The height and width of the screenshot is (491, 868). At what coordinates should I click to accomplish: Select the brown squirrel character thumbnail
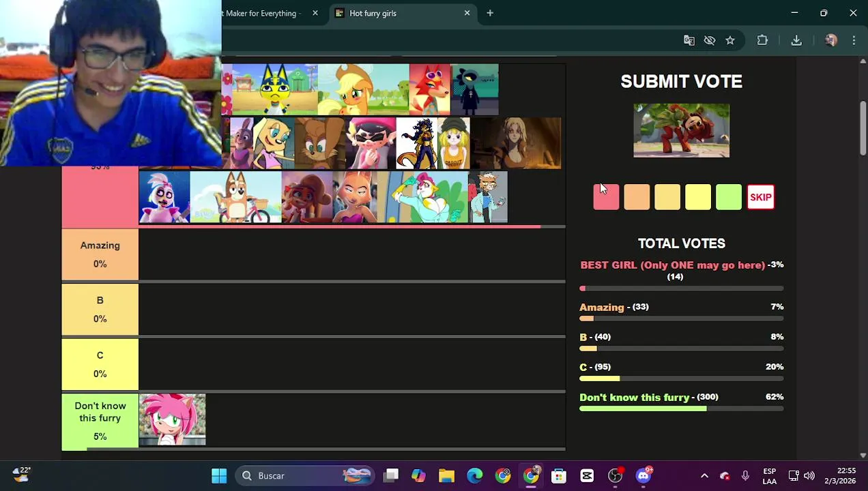320,143
